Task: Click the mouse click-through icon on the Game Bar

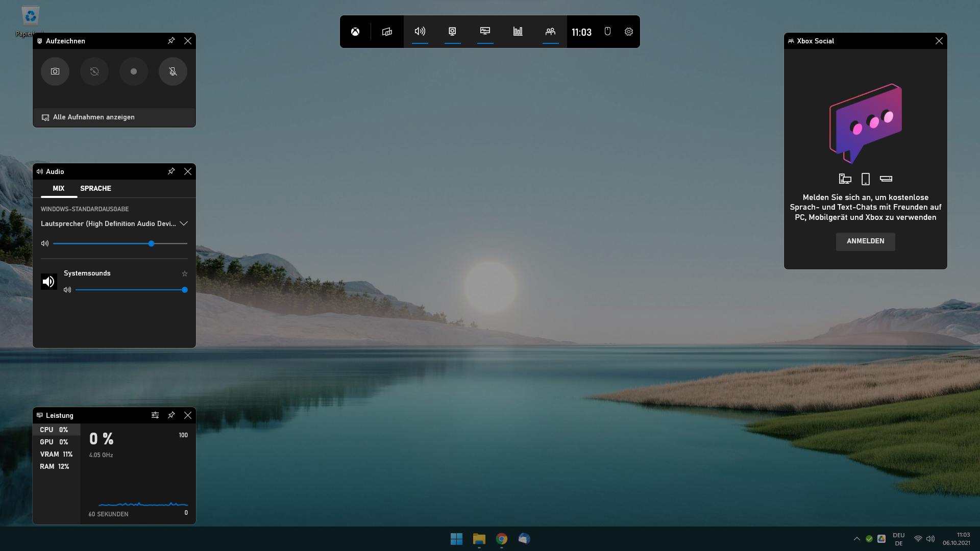Action: click(x=607, y=32)
